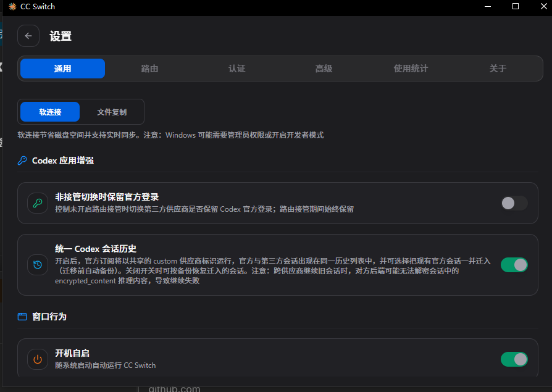Viewport: 552px width, 392px height.
Task: Open the 通用 settings tab
Action: point(62,69)
